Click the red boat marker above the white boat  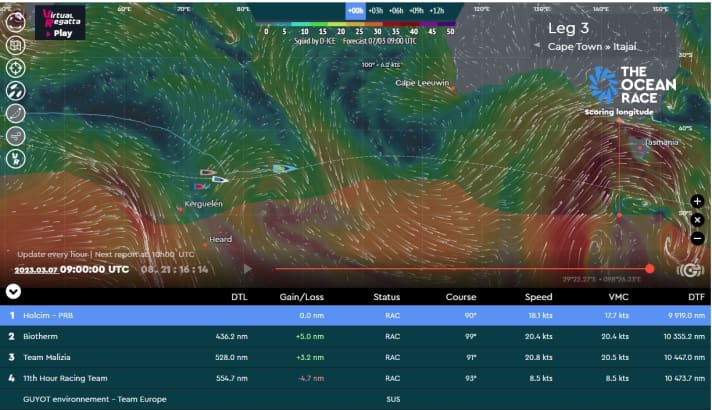point(208,173)
